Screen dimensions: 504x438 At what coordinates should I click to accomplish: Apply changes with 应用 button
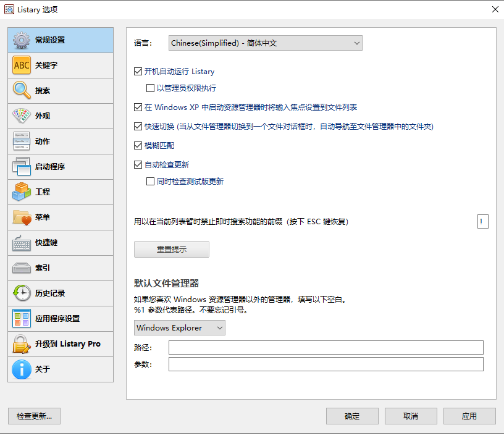click(x=469, y=416)
